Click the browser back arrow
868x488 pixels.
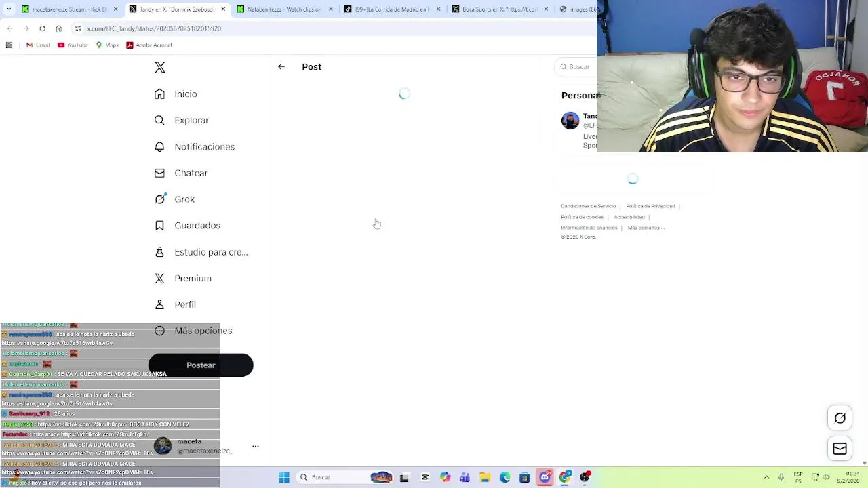[9, 28]
